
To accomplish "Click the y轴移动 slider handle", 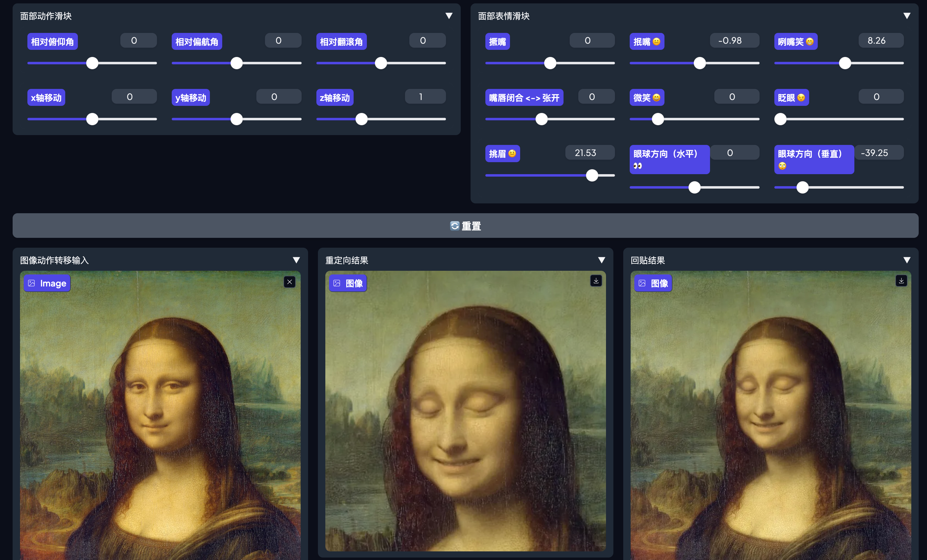I will [236, 119].
